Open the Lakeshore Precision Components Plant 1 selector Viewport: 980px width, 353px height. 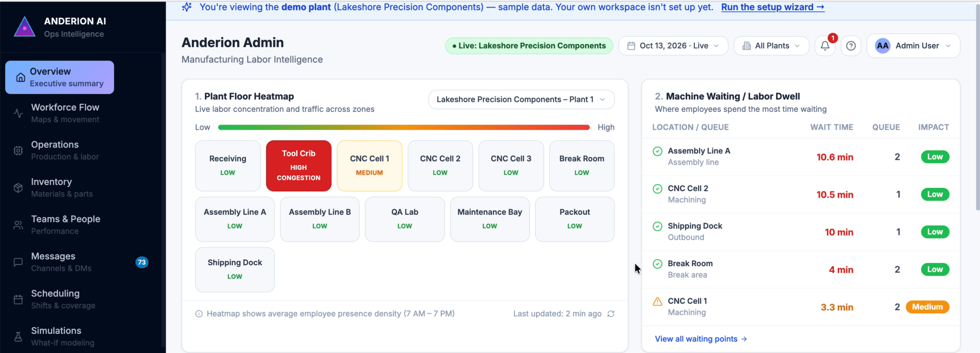[x=521, y=99]
